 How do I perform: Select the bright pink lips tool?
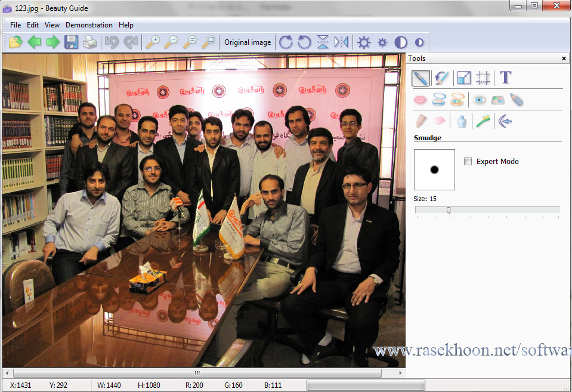tap(421, 100)
